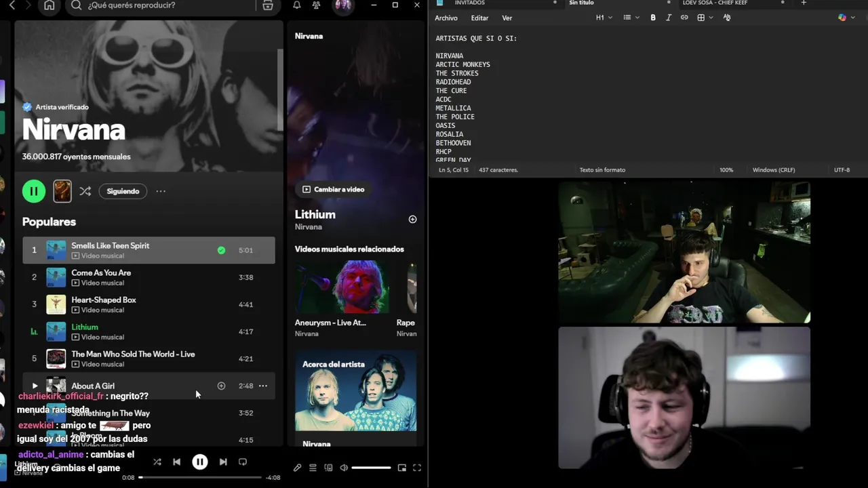Open the play queue icon
This screenshot has height=488, width=868.
(313, 468)
